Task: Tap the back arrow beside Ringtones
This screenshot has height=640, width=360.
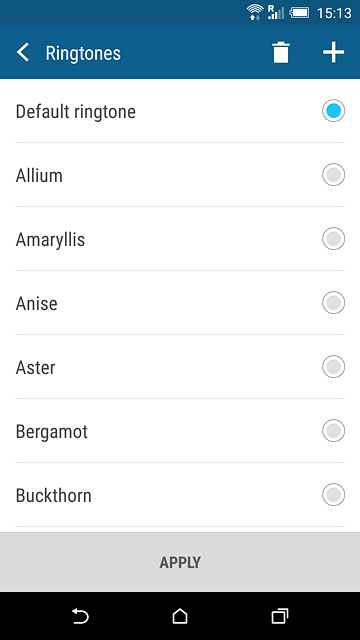Action: pyautogui.click(x=23, y=53)
